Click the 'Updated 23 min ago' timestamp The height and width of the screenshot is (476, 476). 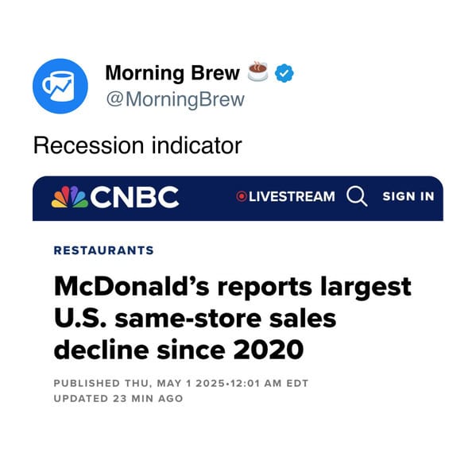pyautogui.click(x=118, y=398)
